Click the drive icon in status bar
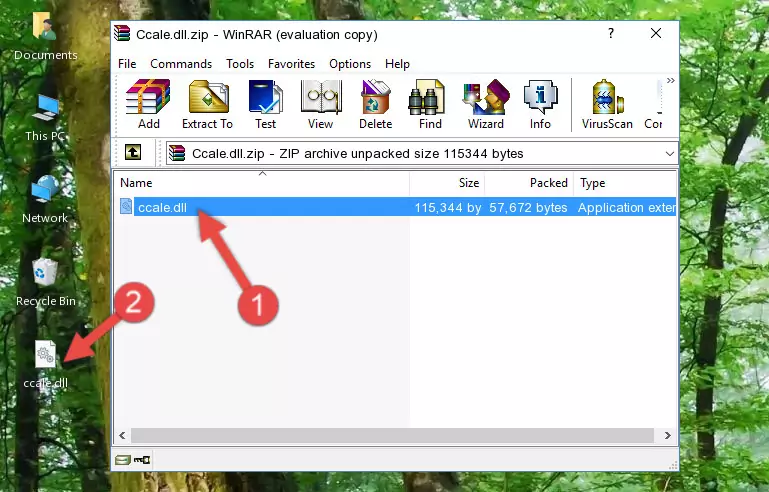Viewport: 769px width, 492px height. pos(123,460)
